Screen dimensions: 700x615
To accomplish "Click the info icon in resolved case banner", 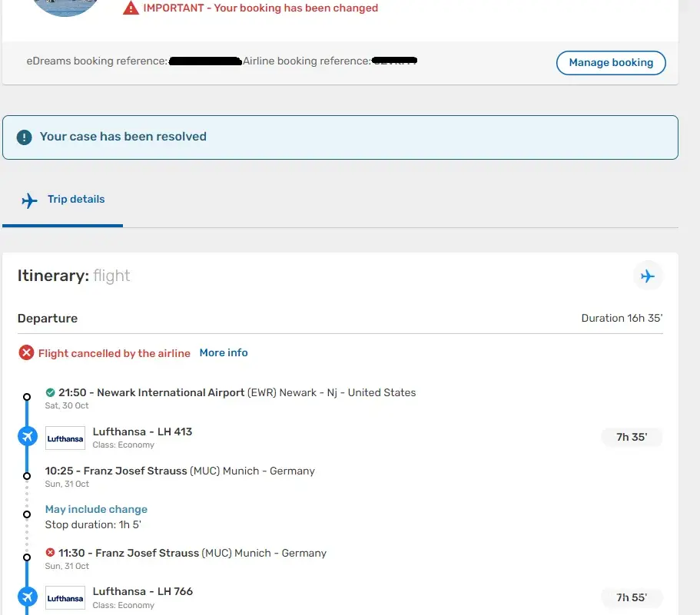I will coord(24,137).
